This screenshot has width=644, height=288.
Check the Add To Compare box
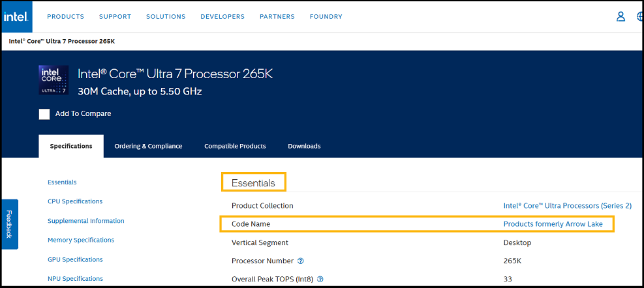(44, 114)
